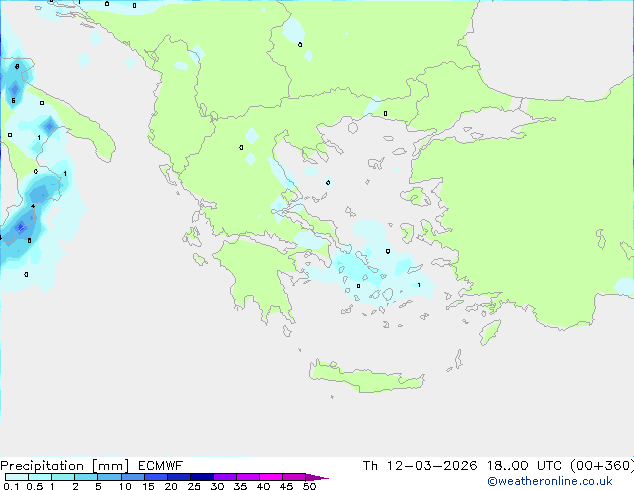
Task: Select the 0.5–1 mm legend color swatch
Action: pyautogui.click(x=40, y=477)
